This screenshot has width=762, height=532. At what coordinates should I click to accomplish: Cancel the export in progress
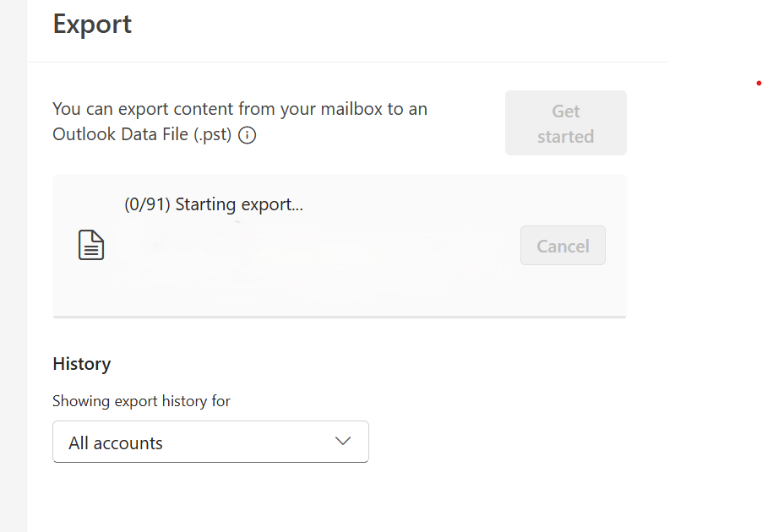pyautogui.click(x=563, y=246)
